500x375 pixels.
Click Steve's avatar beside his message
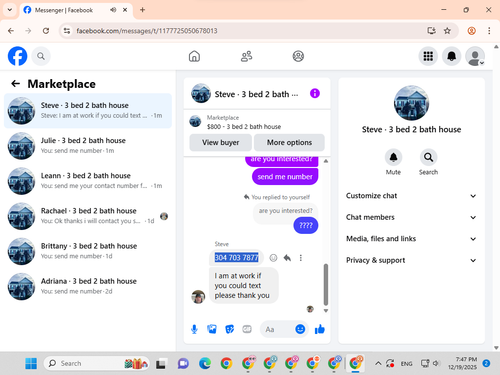tap(198, 297)
